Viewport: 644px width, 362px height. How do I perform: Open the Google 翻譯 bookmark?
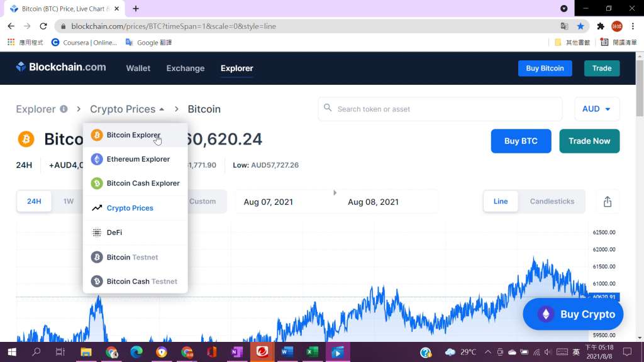click(148, 43)
